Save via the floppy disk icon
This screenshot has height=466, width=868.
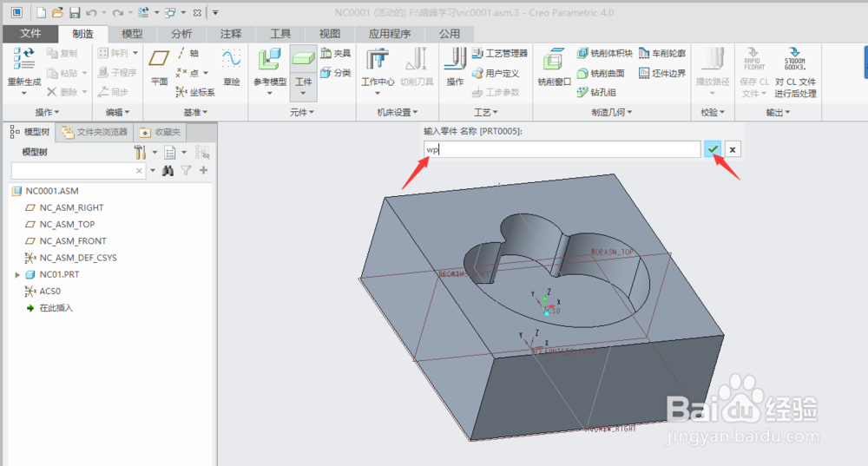[x=75, y=12]
